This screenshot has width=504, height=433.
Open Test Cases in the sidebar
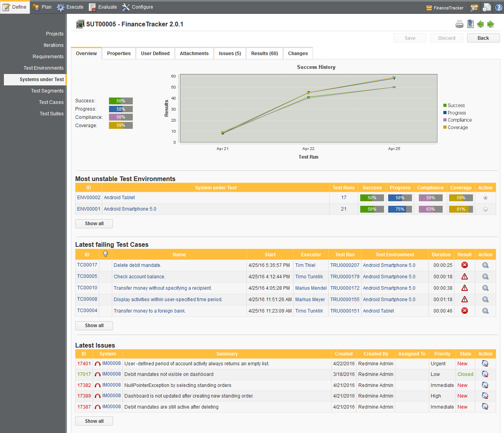[51, 102]
